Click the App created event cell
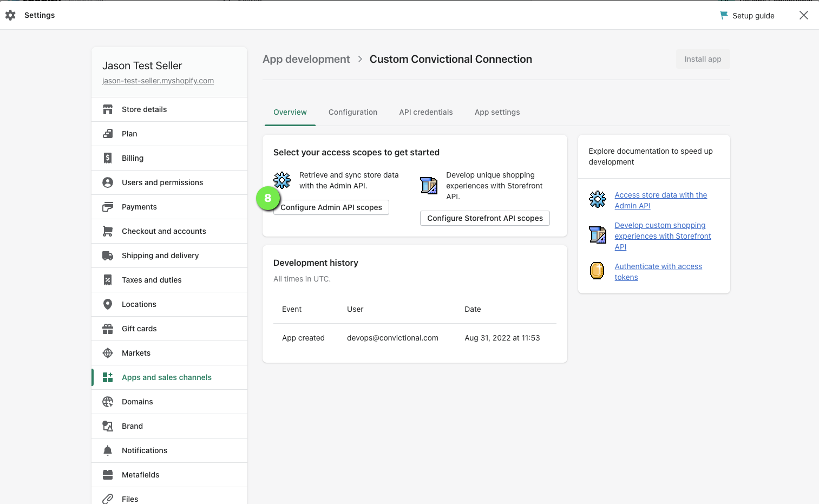Image resolution: width=819 pixels, height=504 pixels. click(x=303, y=338)
